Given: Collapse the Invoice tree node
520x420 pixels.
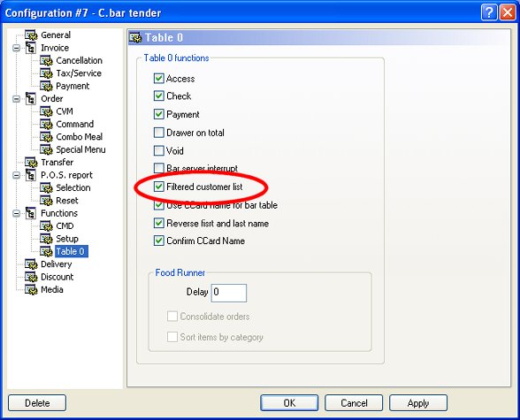Looking at the screenshot, I should click(16, 48).
